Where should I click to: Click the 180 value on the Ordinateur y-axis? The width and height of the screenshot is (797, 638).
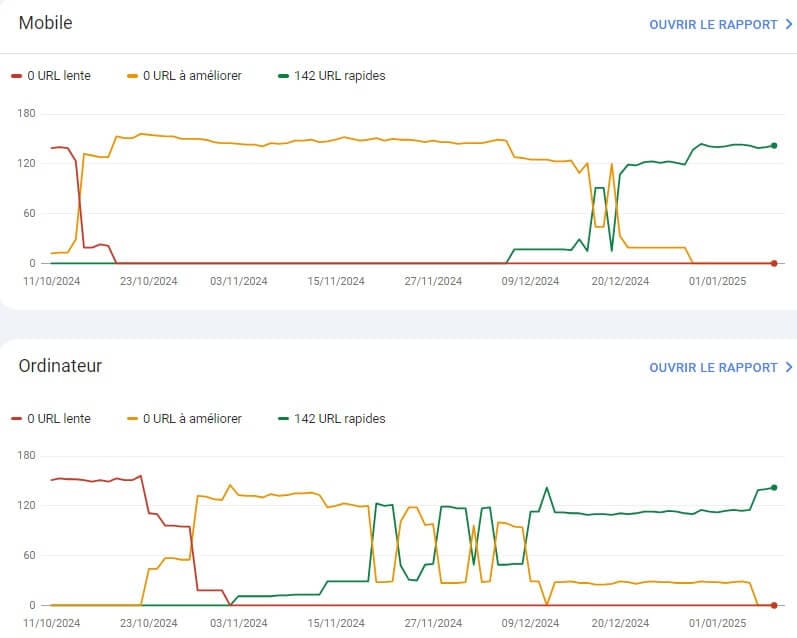click(x=26, y=455)
